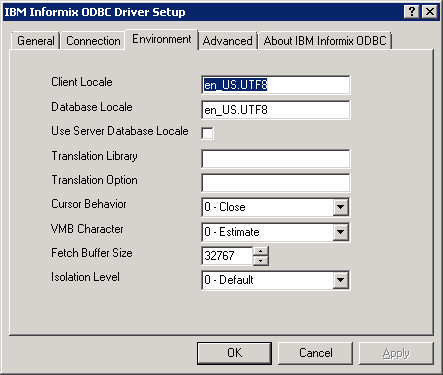Image resolution: width=443 pixels, height=375 pixels.
Task: Click the title bar help question mark icon
Action: [412, 12]
